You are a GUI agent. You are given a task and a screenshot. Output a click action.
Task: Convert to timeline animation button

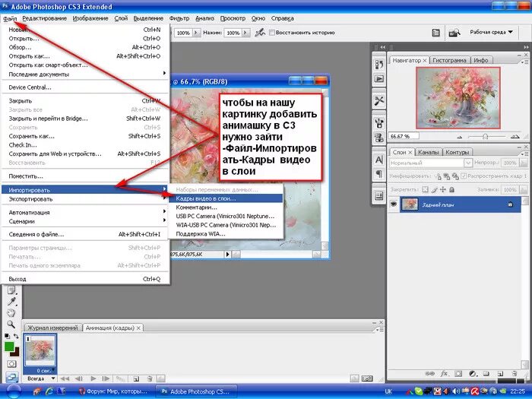click(367, 378)
